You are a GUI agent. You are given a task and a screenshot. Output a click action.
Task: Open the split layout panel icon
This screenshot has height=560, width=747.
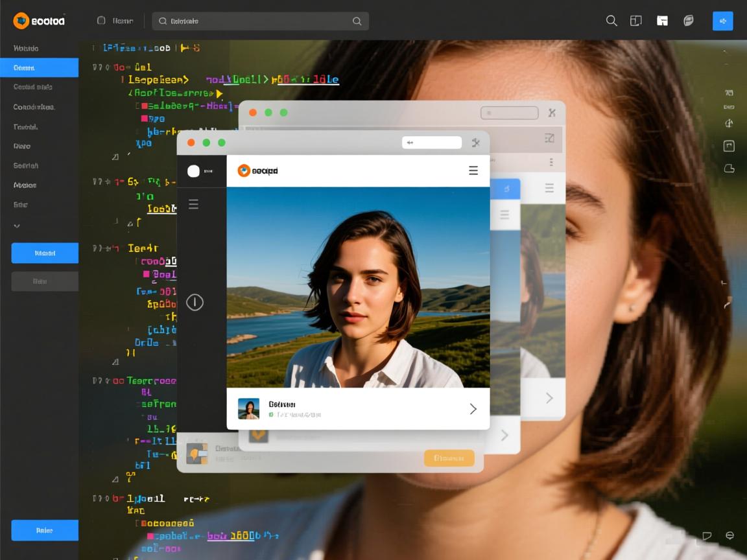click(x=636, y=21)
